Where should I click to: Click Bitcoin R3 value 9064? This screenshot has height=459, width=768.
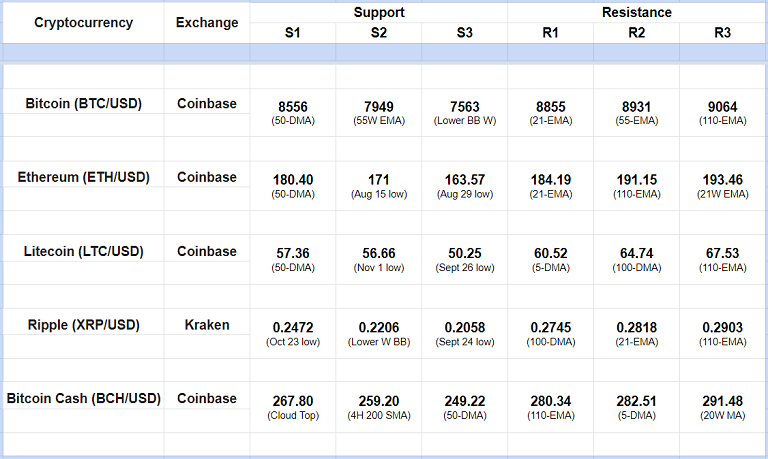723,104
